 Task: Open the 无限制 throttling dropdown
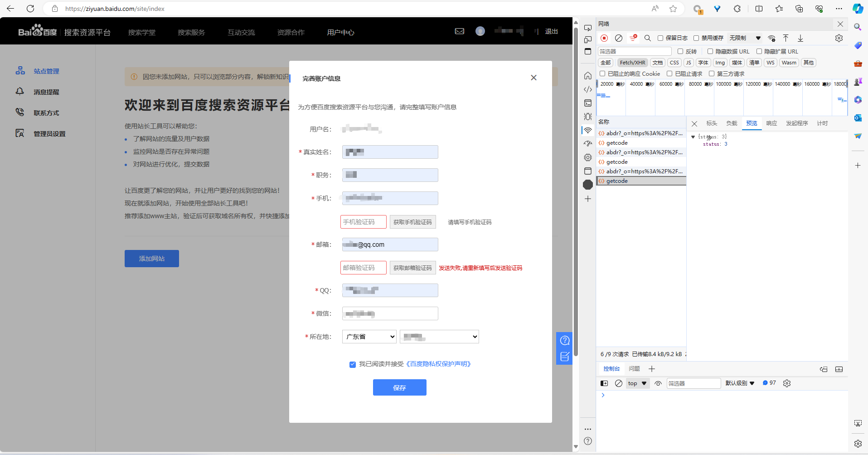(745, 38)
